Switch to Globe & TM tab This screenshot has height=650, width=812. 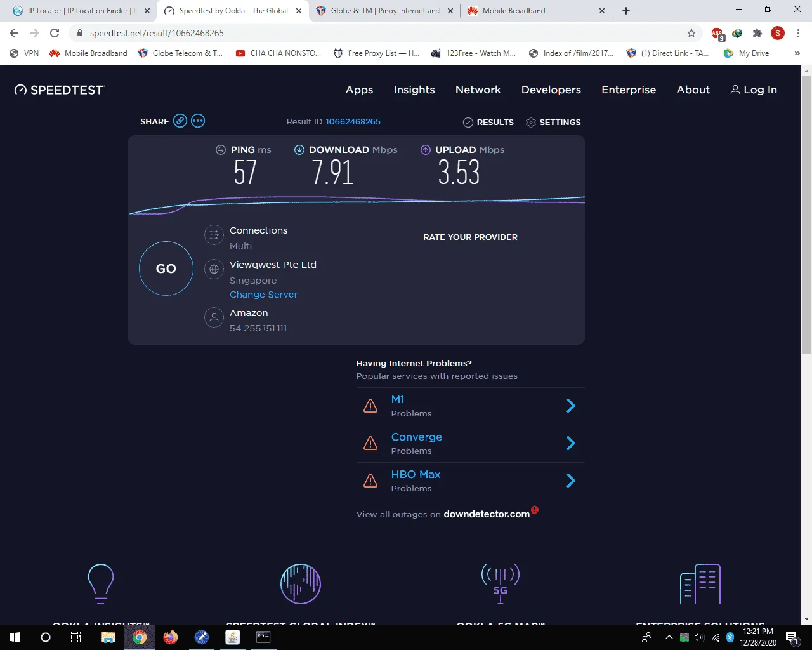click(385, 11)
